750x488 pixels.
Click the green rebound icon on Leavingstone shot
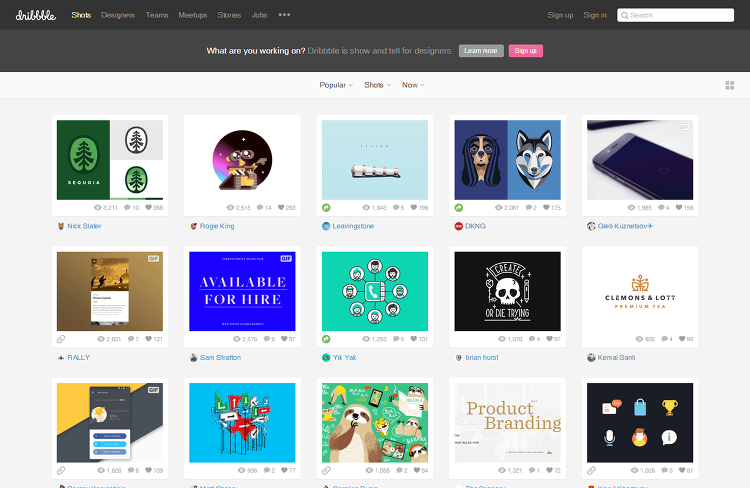(326, 208)
